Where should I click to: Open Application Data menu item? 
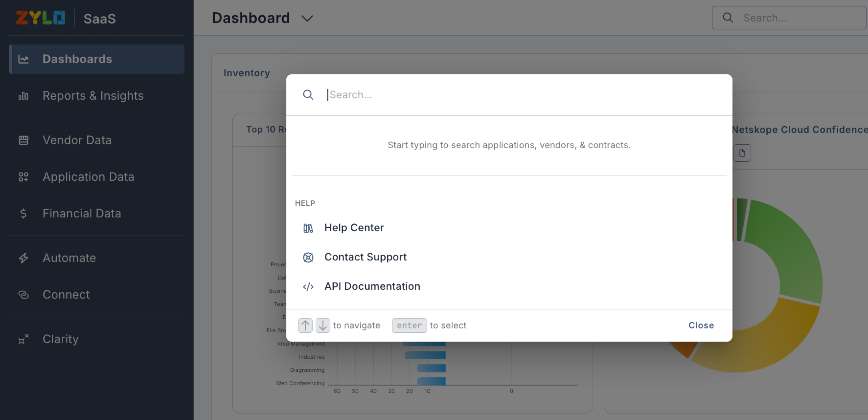(x=97, y=177)
